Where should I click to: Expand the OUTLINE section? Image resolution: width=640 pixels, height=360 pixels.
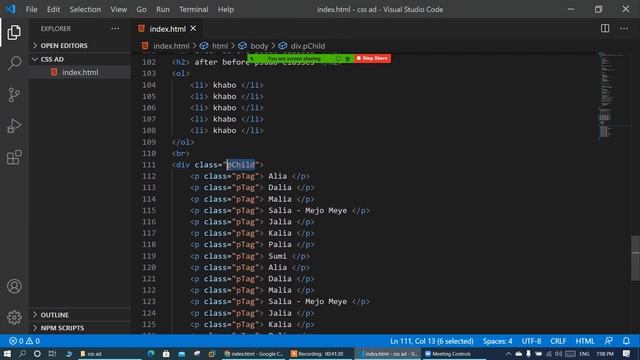[x=80, y=315]
